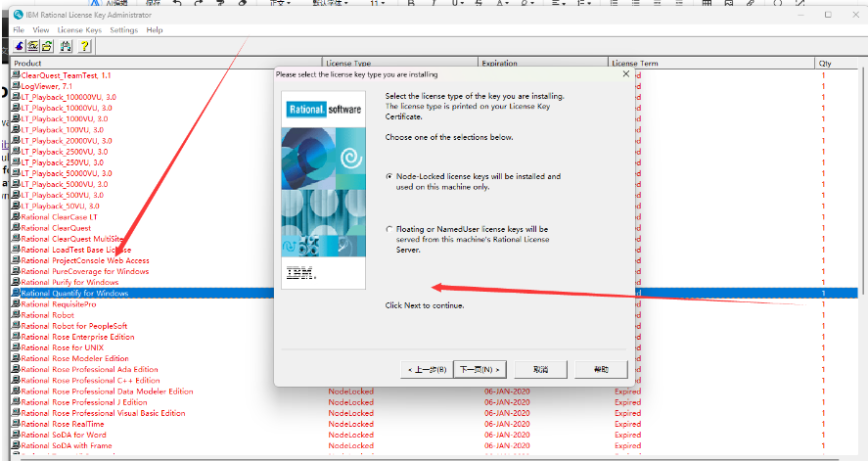The width and height of the screenshot is (868, 461).
Task: Click the key icon beside ClearQuest_TeamTest, 1.1
Action: click(16, 74)
